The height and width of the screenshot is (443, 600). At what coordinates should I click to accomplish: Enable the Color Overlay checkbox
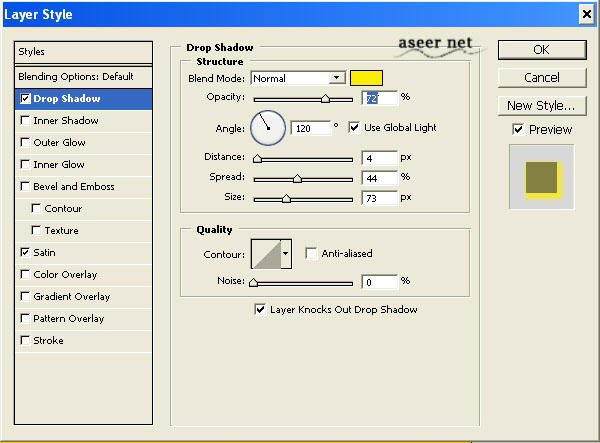(x=25, y=274)
